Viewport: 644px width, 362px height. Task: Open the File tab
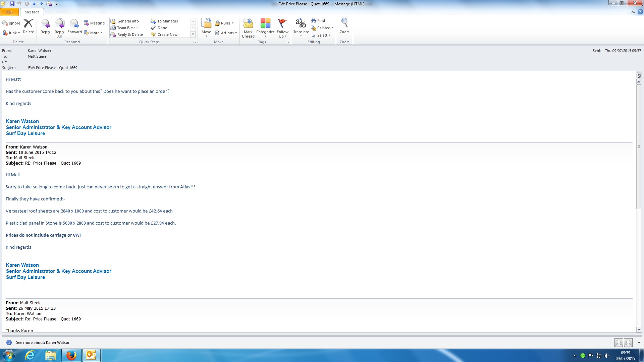(x=9, y=12)
